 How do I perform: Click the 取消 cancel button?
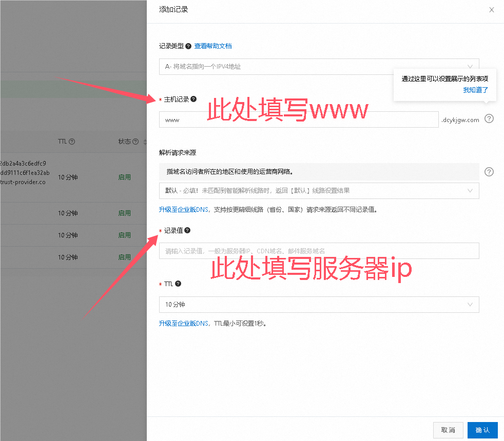(x=448, y=430)
